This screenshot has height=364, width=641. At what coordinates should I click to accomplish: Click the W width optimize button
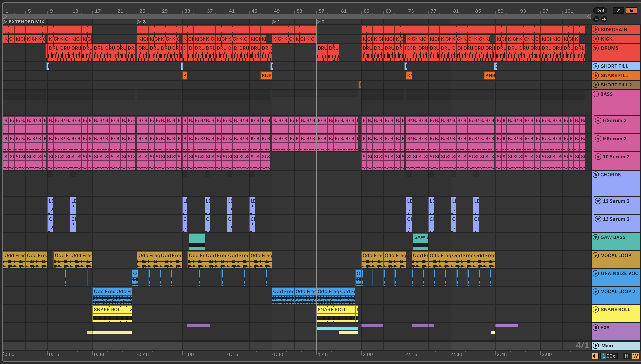(x=635, y=356)
